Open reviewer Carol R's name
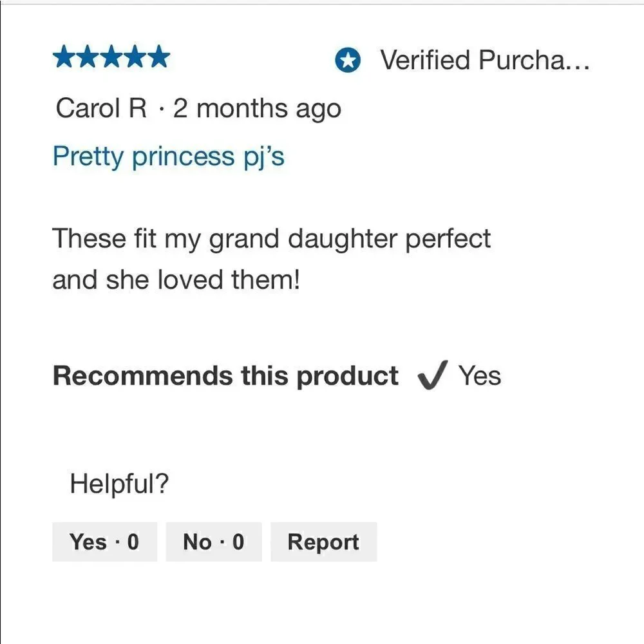This screenshot has height=644, width=644. tap(101, 108)
